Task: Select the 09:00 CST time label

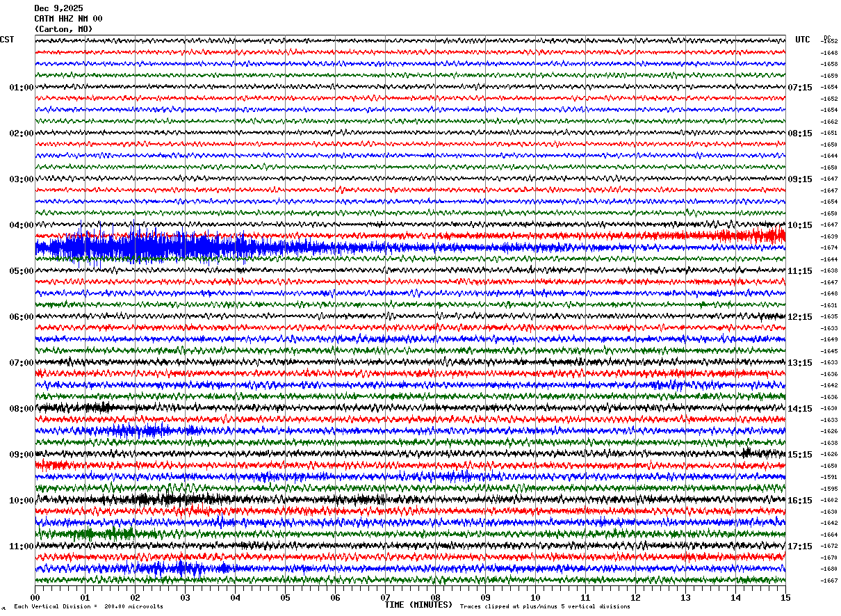Action: point(22,455)
